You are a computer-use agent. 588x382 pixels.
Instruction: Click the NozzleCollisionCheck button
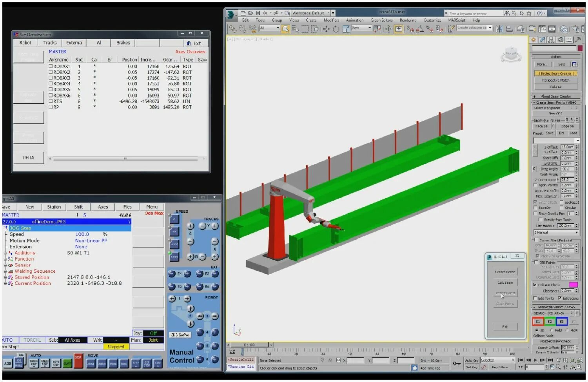coord(555,341)
